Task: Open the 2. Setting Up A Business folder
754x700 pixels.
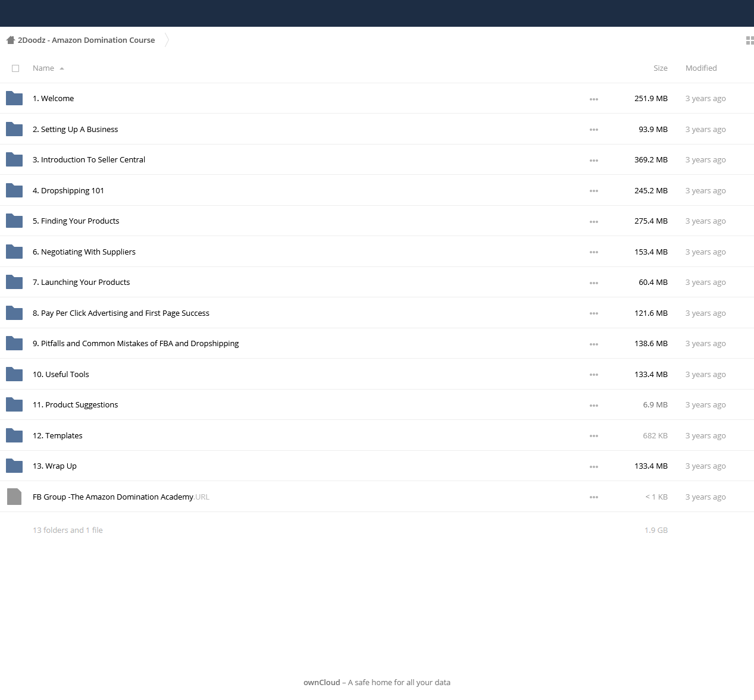Action: pyautogui.click(x=76, y=130)
